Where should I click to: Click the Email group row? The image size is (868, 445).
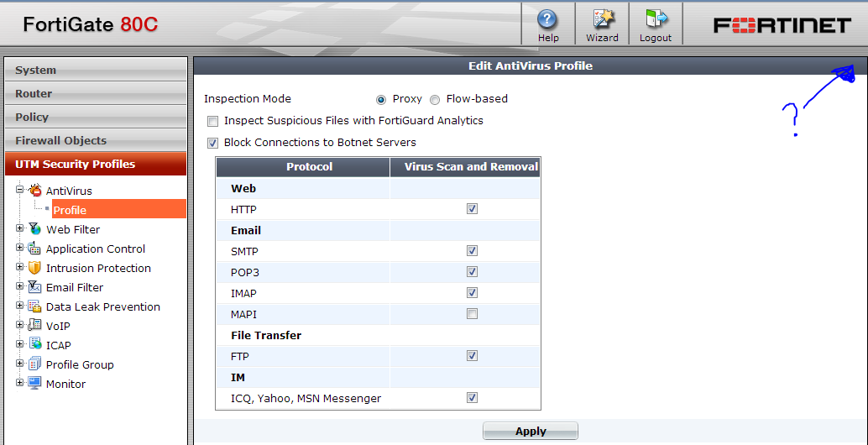click(378, 230)
